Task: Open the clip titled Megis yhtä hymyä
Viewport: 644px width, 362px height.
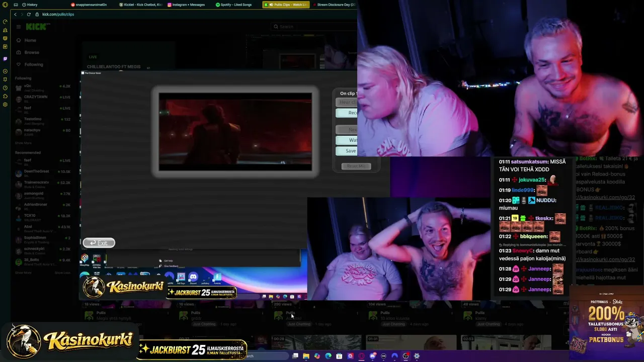Action: (114, 318)
